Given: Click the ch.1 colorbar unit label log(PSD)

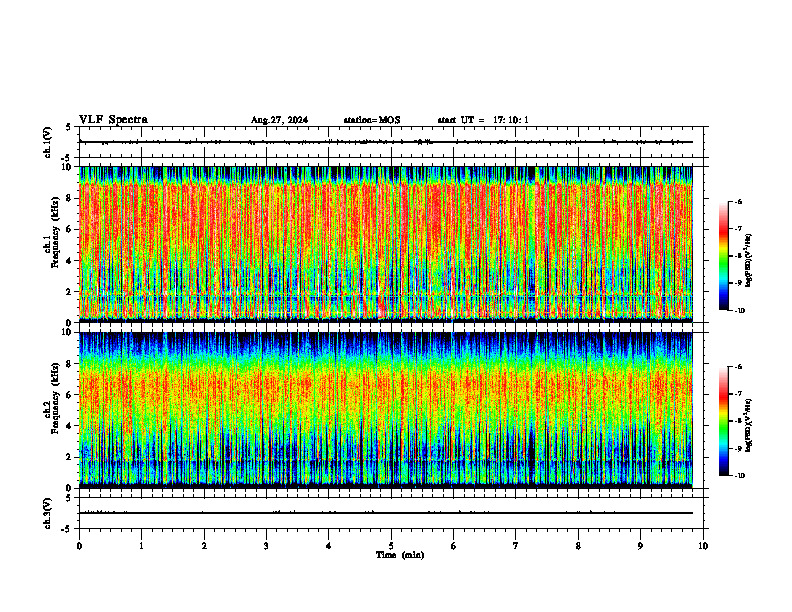Looking at the screenshot, I should 749,261.
